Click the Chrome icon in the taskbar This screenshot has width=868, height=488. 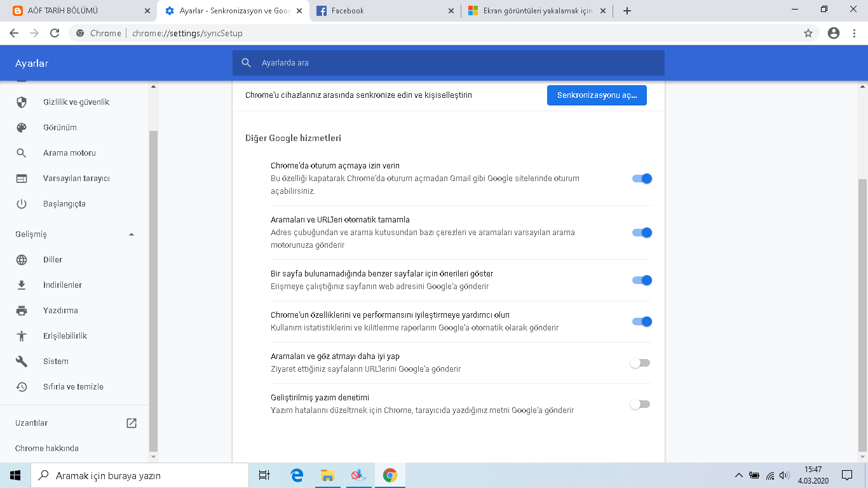(x=390, y=475)
